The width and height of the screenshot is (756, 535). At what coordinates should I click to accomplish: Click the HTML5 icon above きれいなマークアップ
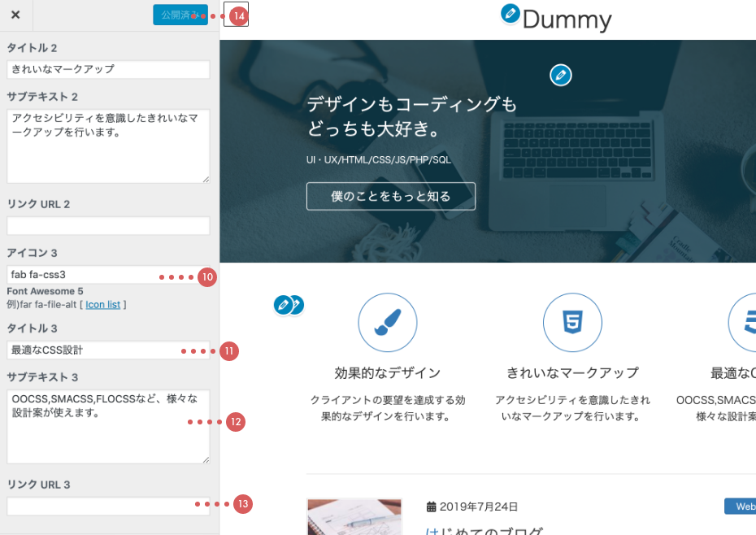pyautogui.click(x=572, y=323)
